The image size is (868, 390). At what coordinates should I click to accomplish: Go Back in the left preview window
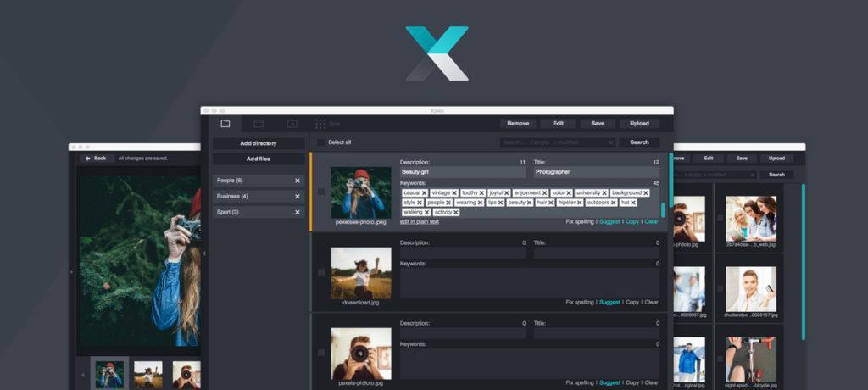[x=96, y=158]
